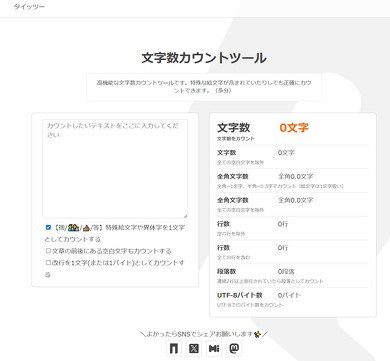Click the 0行 value beside 空の行を除外
Screen dimensions: 390x361
pos(283,224)
